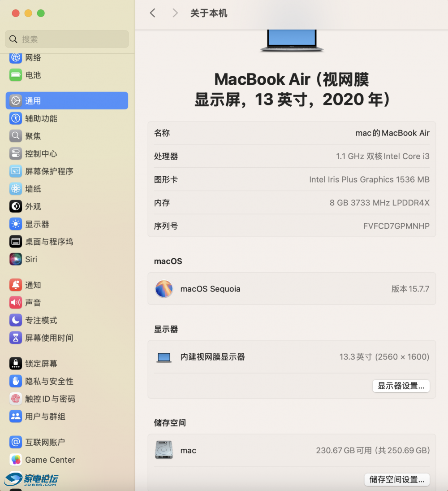Open the 桌面与程序坞 icon

point(16,241)
